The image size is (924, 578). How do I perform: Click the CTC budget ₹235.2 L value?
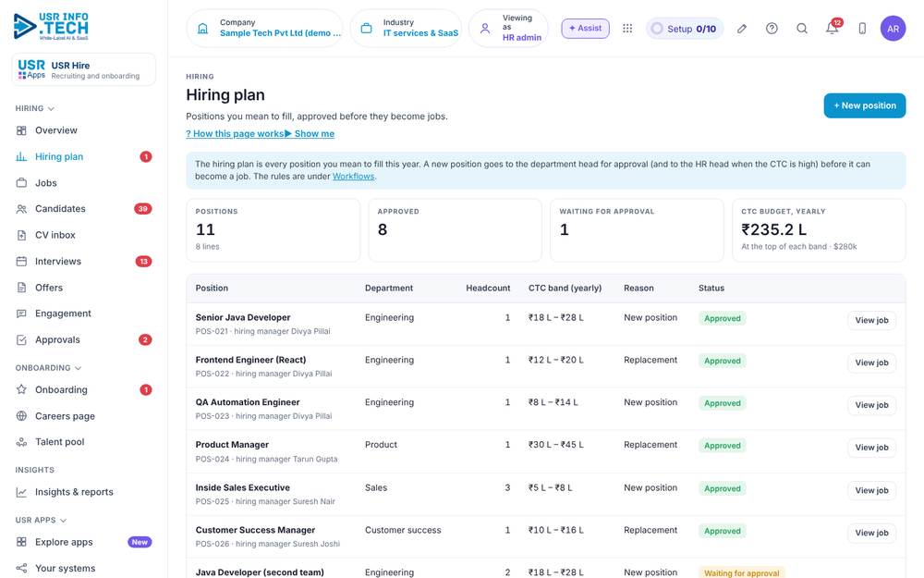coord(773,229)
